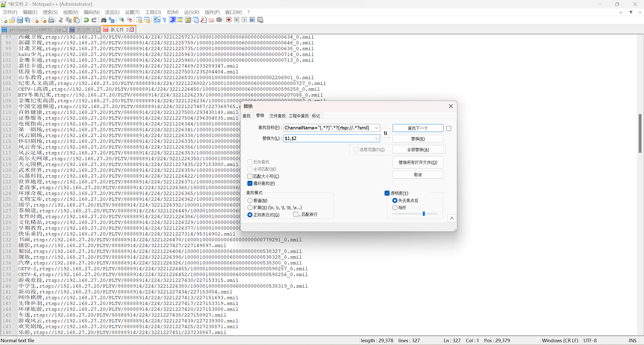Collapse the replace dialog with caret button
Viewport: 644px width, 345px height.
(451, 218)
